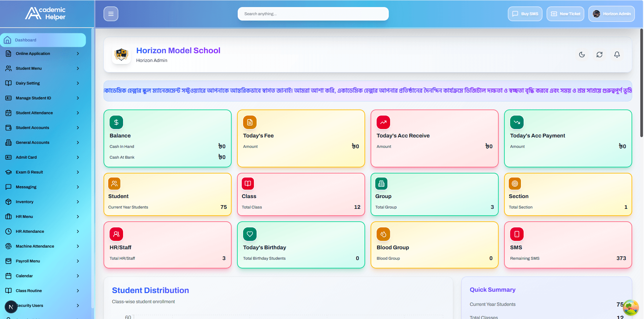Click the Buy SMS button
Viewport: 644px width, 319px height.
(x=525, y=14)
